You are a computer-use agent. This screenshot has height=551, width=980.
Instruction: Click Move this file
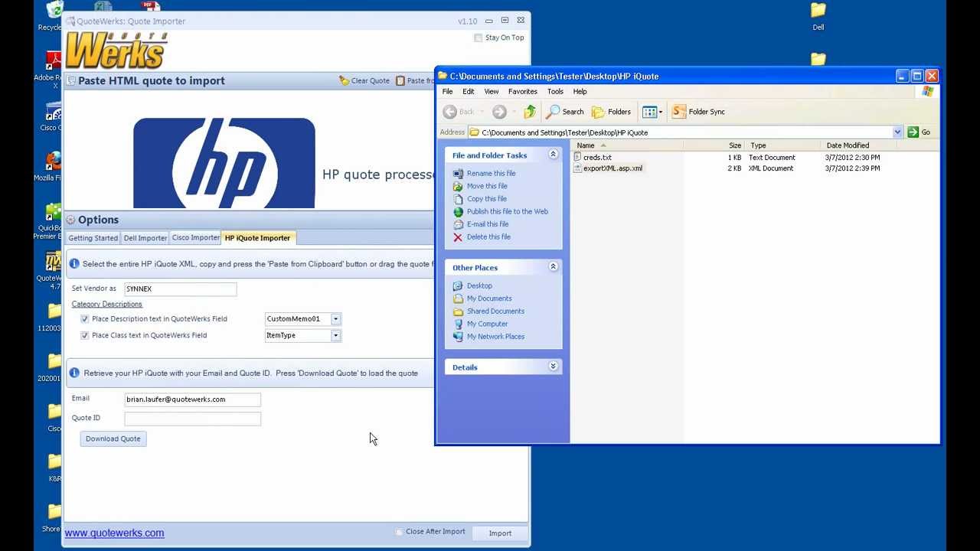coord(487,186)
